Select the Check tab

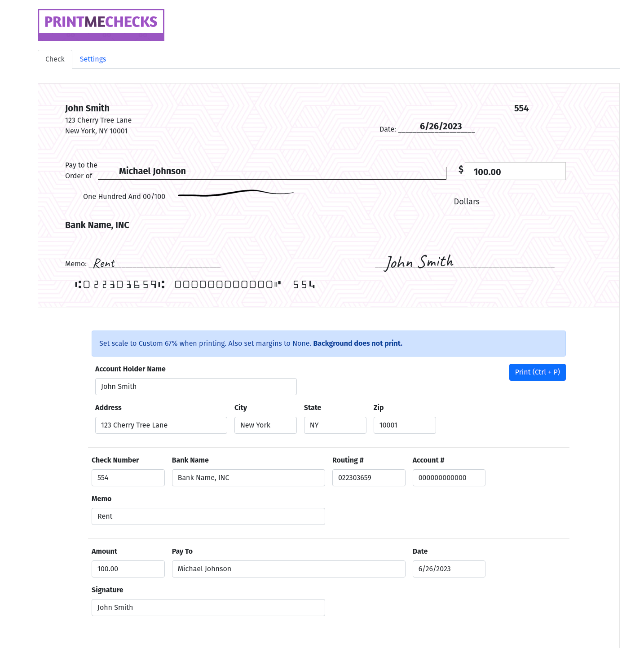coord(55,59)
